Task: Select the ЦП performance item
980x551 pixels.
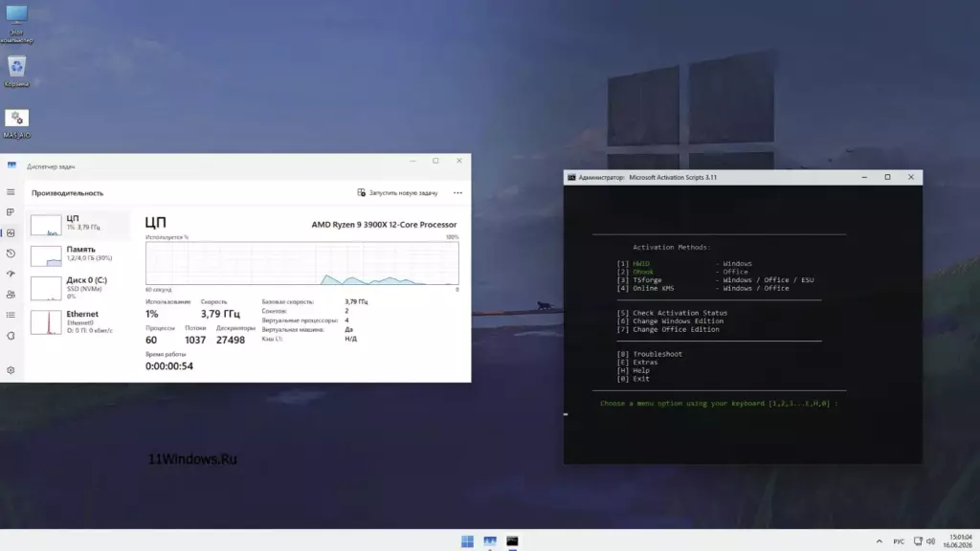Action: pyautogui.click(x=80, y=224)
